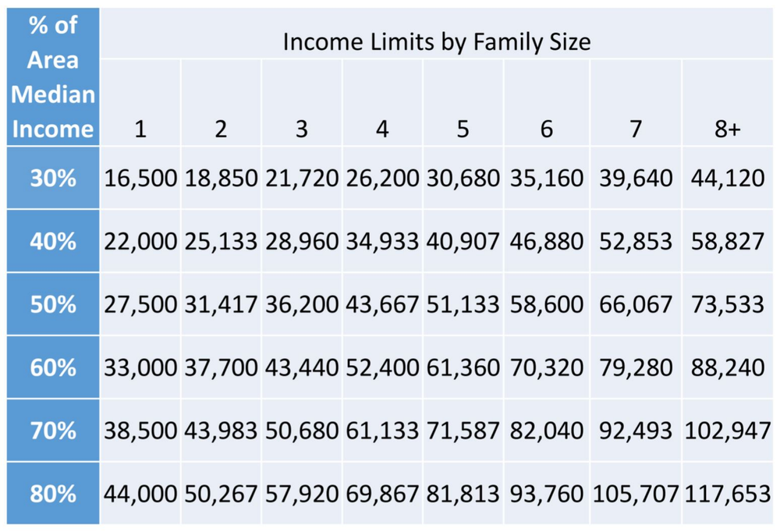The width and height of the screenshot is (780, 532).
Task: Click the 50,680 cell in the 70% row
Action: [302, 431]
